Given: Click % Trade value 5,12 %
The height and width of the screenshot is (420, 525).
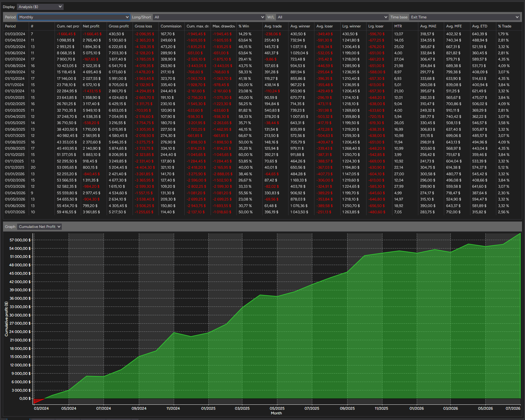Looking at the screenshot, I should pos(503,167).
